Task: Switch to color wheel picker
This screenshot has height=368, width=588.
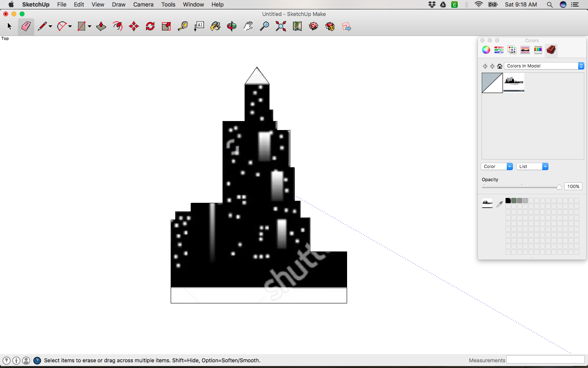Action: [x=486, y=50]
